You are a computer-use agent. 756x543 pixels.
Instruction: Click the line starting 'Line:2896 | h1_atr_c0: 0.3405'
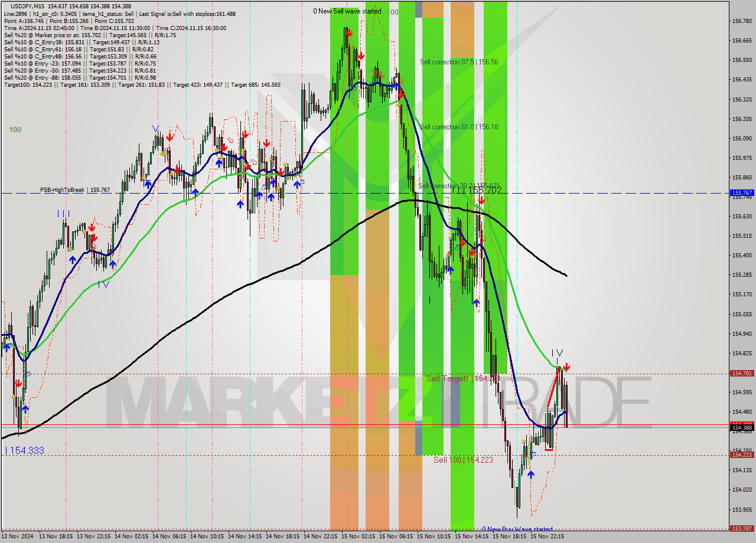click(119, 14)
